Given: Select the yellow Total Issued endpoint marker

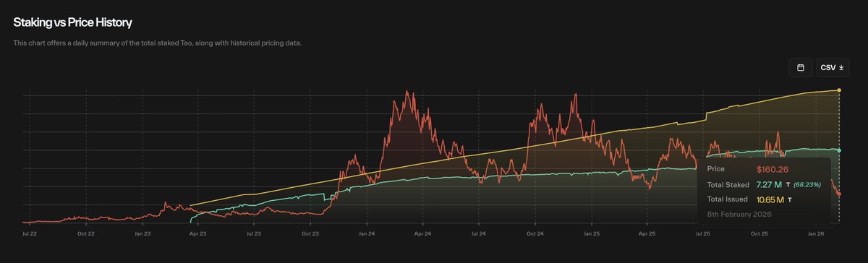Looking at the screenshot, I should 839,90.
